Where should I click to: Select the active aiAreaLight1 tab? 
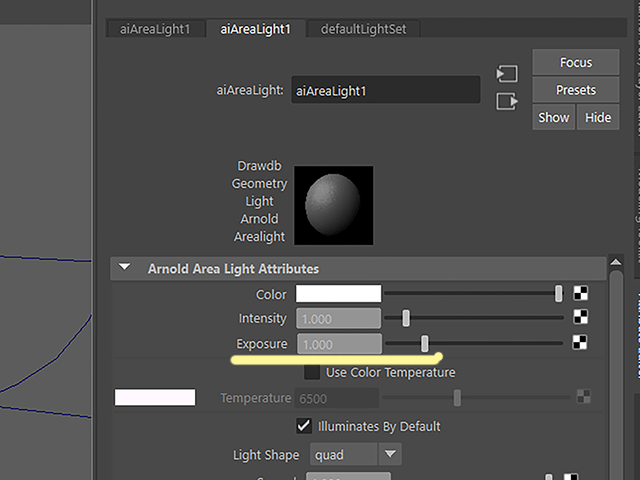click(x=256, y=29)
